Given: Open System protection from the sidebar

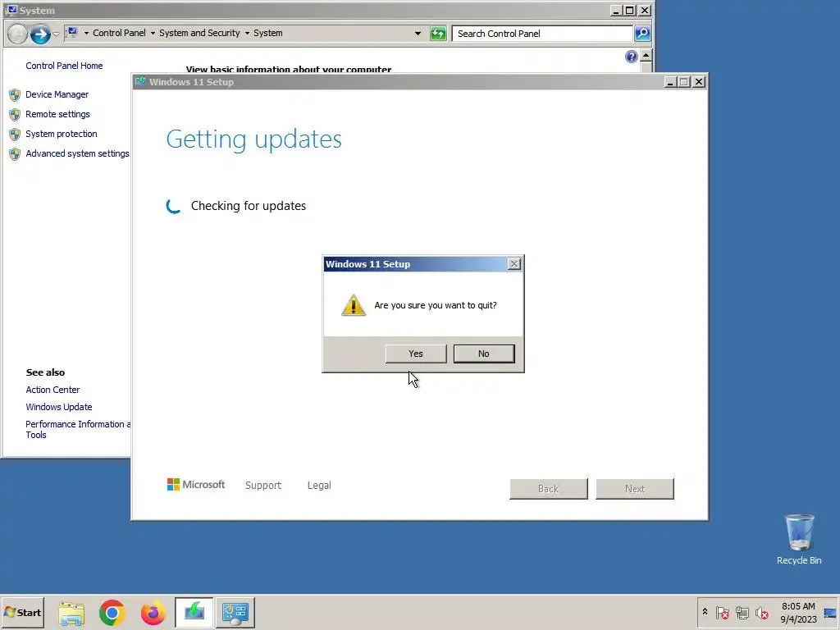Looking at the screenshot, I should pos(61,134).
